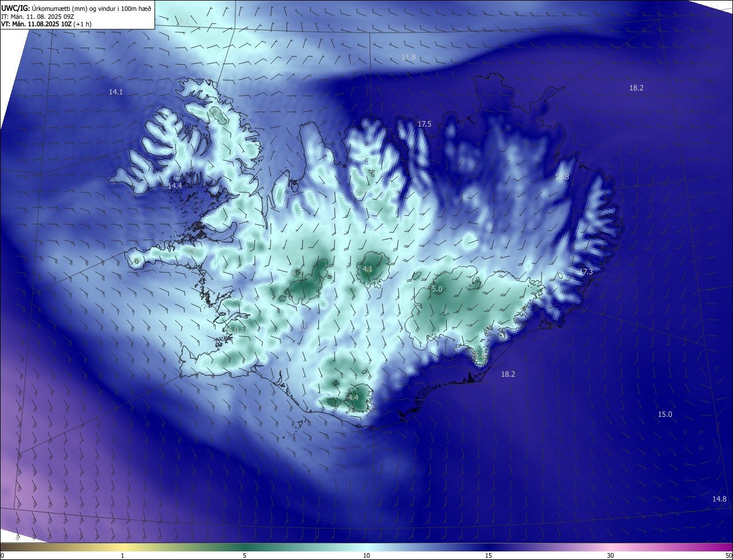Click the 17.3 value on the east coast

(586, 271)
